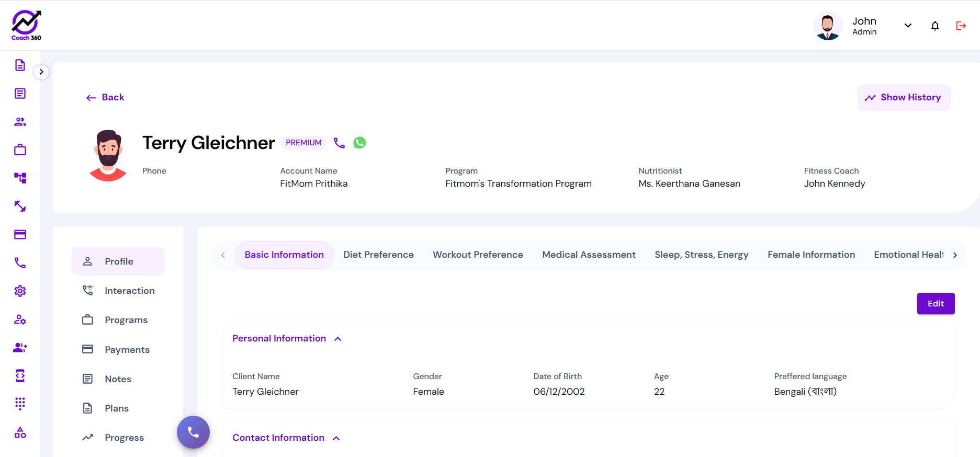The image size is (980, 457).
Task: Go Back to the previous page
Action: point(105,97)
